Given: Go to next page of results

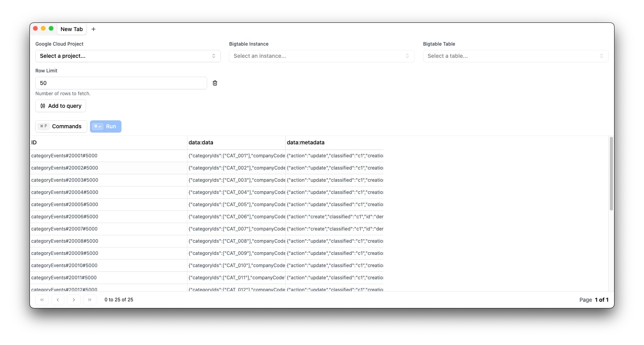Looking at the screenshot, I should click(74, 300).
